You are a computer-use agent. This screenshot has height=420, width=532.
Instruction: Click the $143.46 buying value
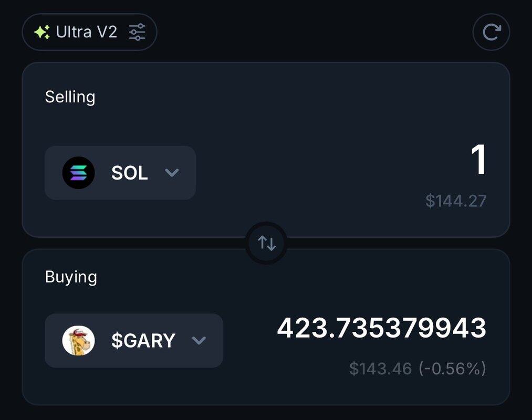point(380,369)
